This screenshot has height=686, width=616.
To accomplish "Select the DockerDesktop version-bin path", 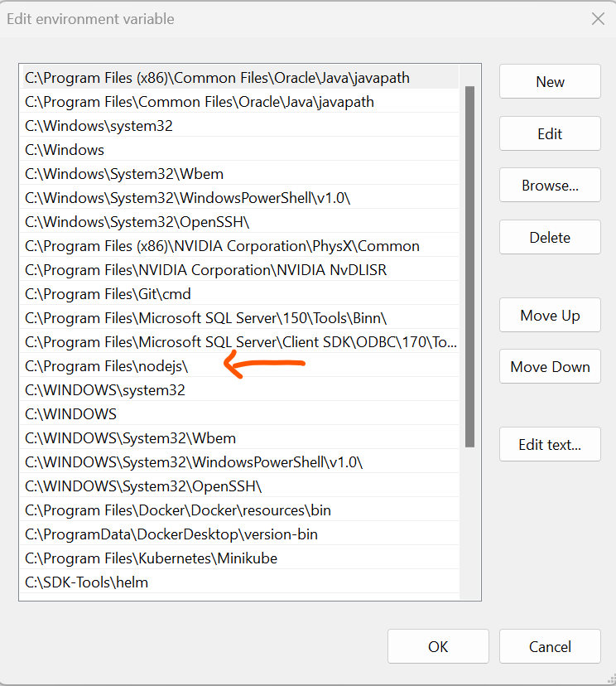I will pos(171,534).
